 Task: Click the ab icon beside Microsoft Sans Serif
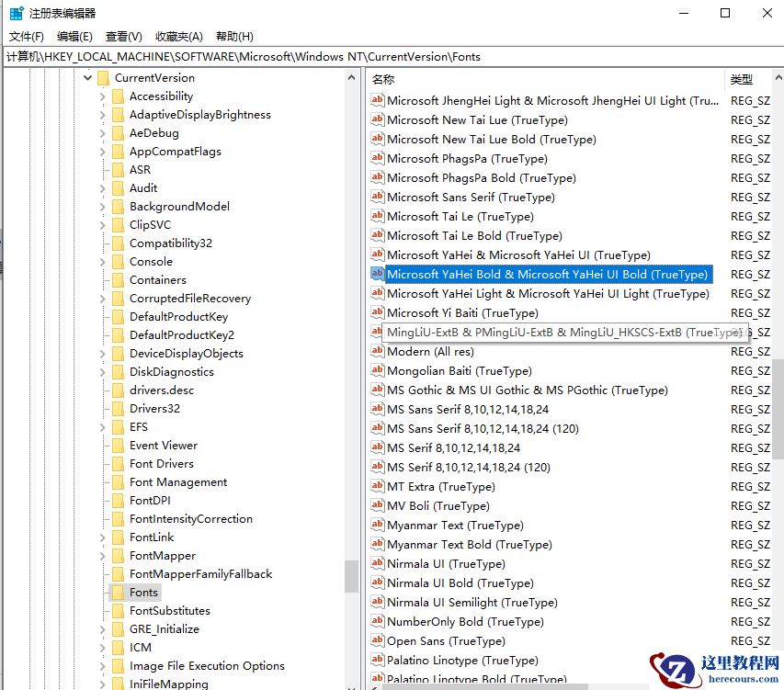pyautogui.click(x=378, y=197)
